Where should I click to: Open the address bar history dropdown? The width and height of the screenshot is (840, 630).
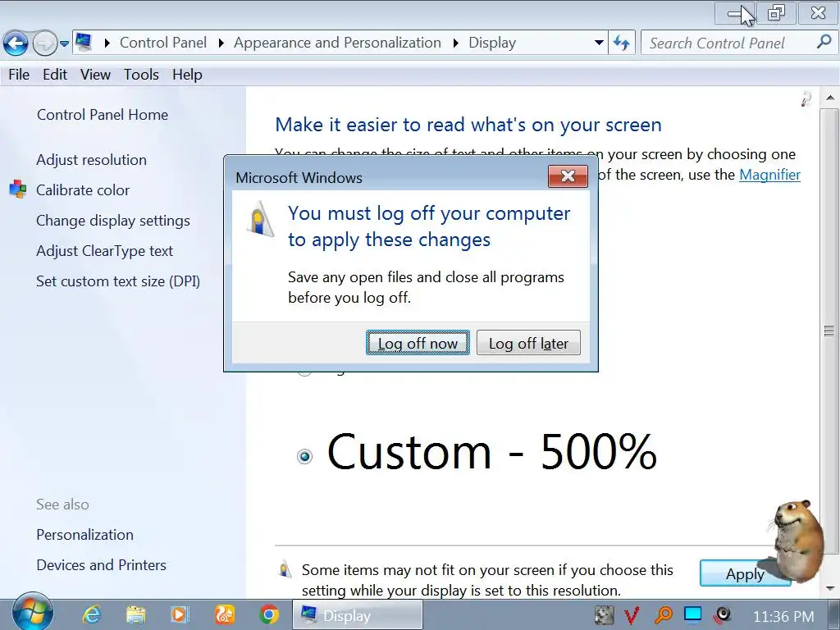point(599,43)
